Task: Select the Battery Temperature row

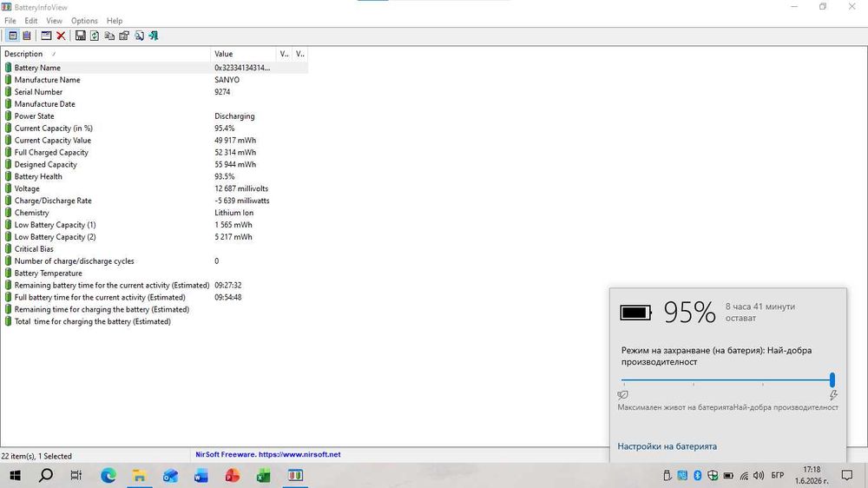Action: coord(155,273)
